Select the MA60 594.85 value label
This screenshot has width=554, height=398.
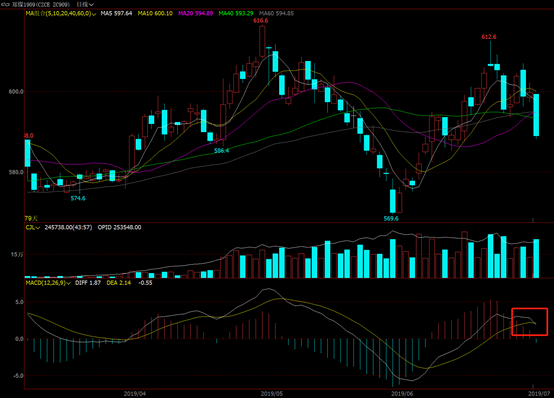[x=276, y=13]
